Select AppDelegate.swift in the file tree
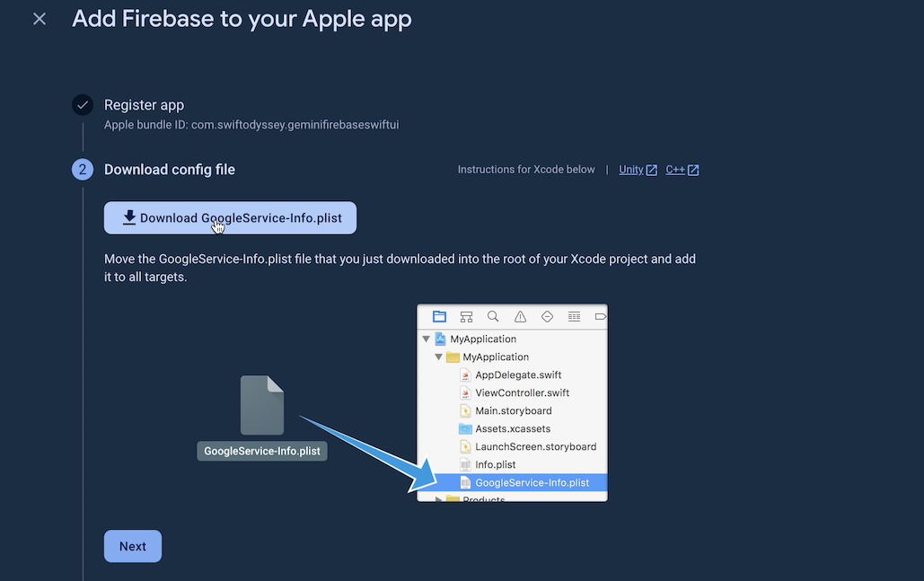The height and width of the screenshot is (581, 924). coord(517,375)
